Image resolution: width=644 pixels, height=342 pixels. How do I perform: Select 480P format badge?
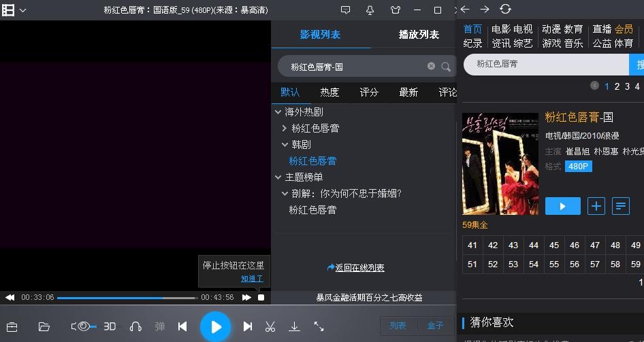click(x=578, y=167)
